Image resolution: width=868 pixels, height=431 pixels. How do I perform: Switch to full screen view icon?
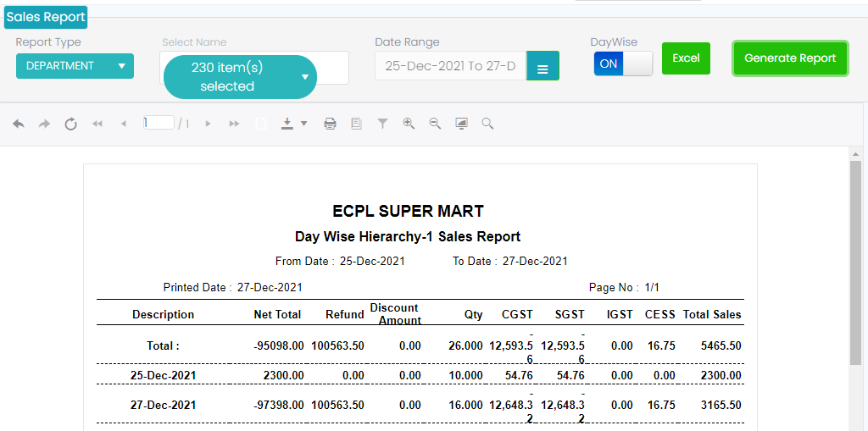[x=461, y=124]
